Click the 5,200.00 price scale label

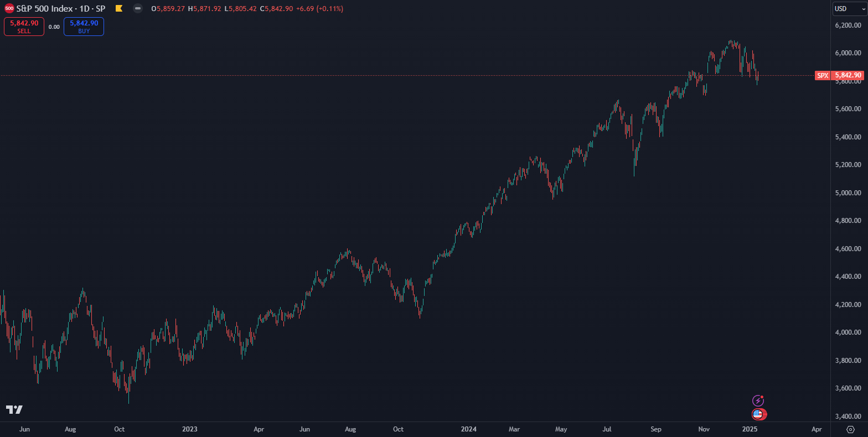point(848,165)
